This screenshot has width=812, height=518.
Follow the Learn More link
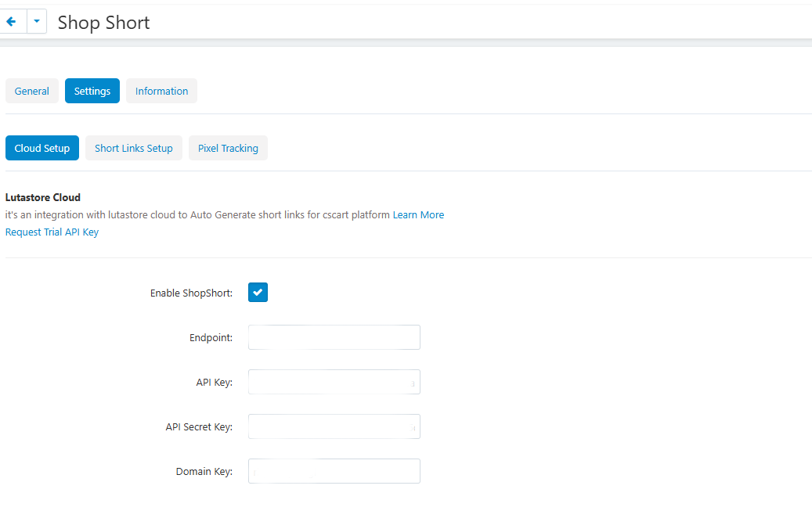418,214
